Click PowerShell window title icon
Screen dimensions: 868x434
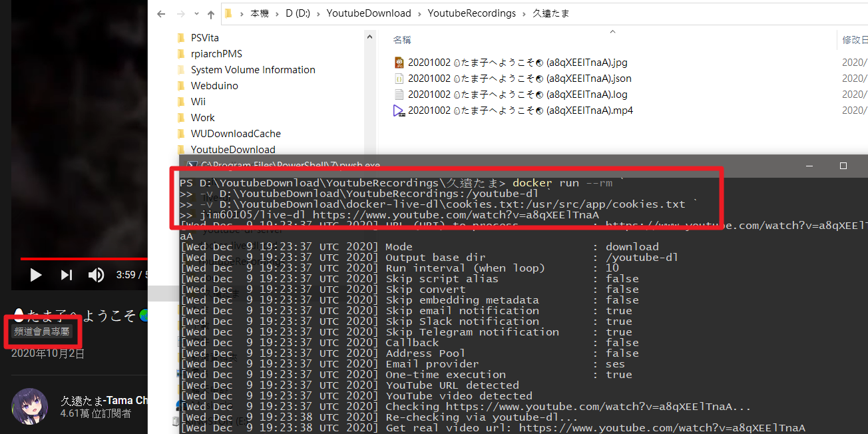click(192, 165)
